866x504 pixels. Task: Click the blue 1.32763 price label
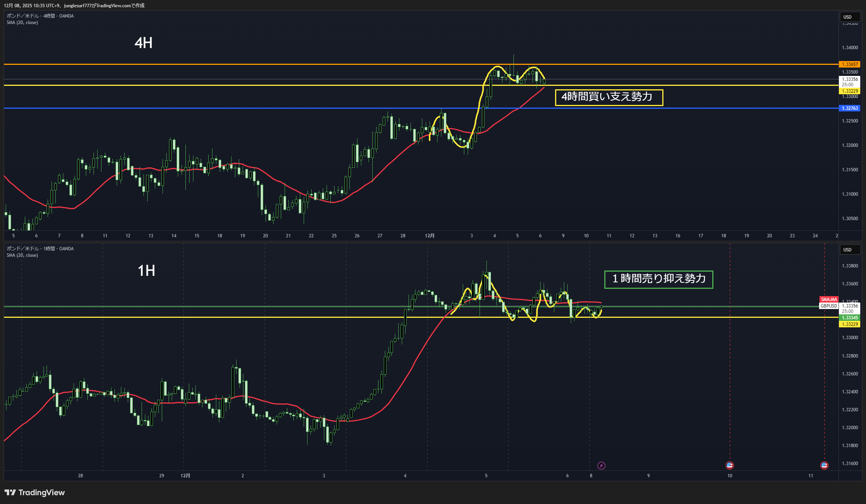coord(850,108)
